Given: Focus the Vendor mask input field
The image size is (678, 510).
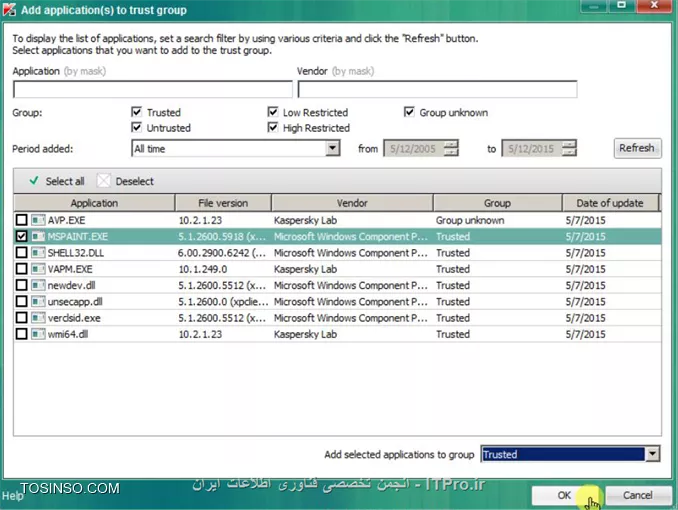Looking at the screenshot, I should coord(437,90).
